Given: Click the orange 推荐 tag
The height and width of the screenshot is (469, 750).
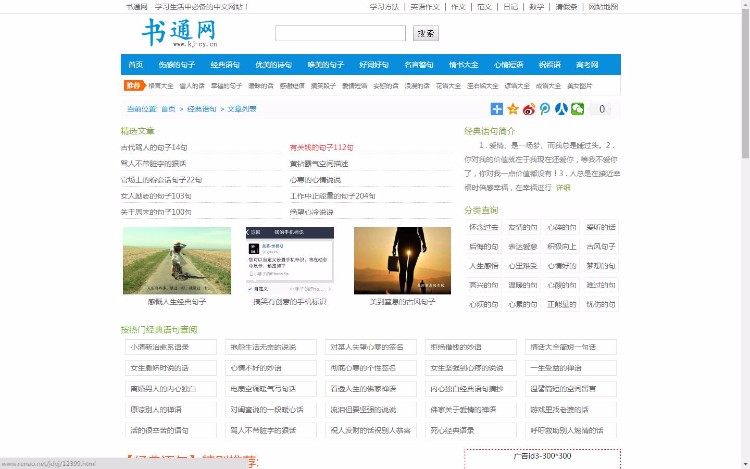Looking at the screenshot, I should coord(134,86).
